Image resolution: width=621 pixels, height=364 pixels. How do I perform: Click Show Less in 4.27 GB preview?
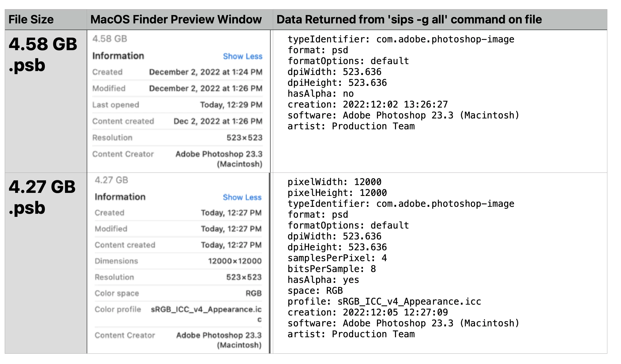tap(242, 197)
